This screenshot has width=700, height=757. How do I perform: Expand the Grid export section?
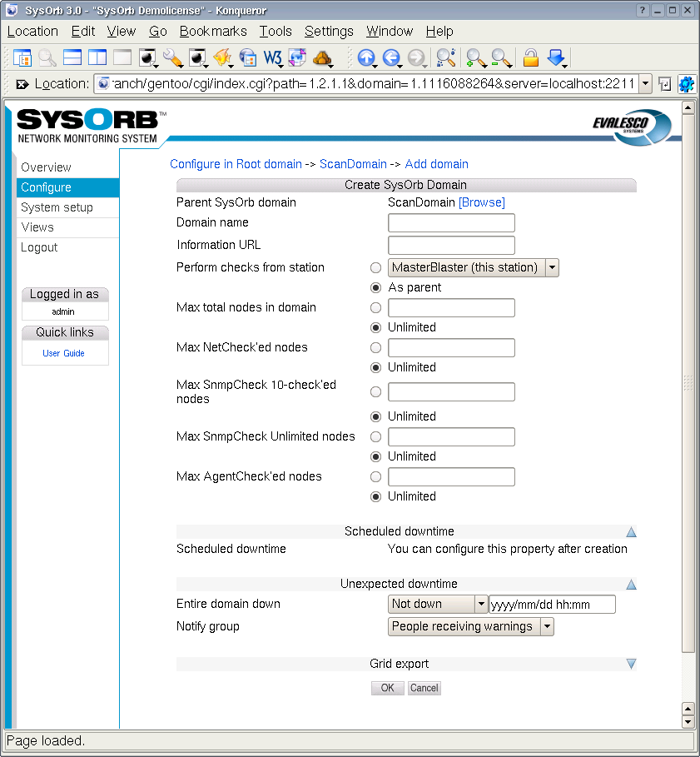tap(631, 664)
